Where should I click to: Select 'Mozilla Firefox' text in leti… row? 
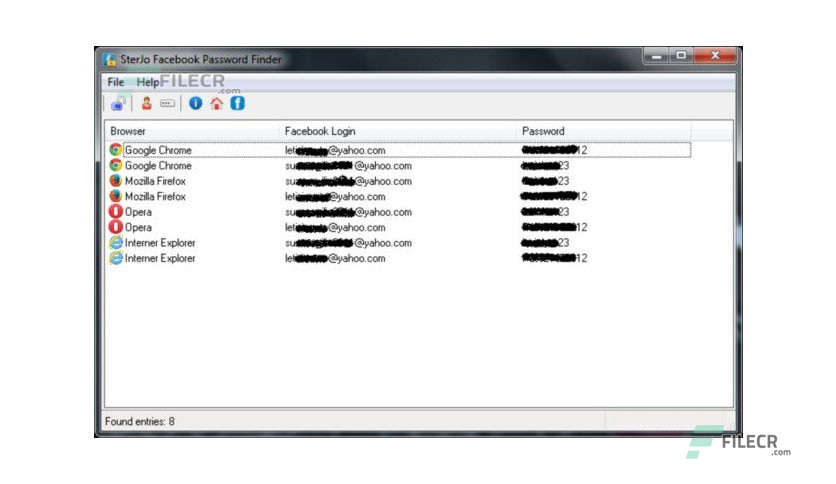155,197
